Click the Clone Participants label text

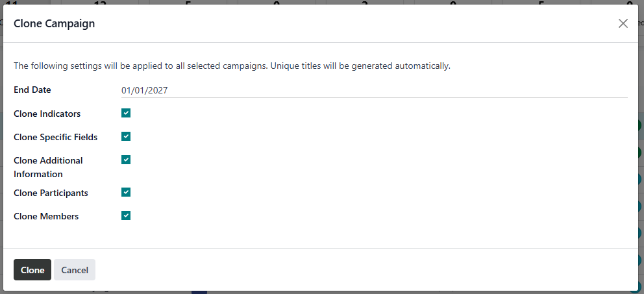[x=51, y=193]
